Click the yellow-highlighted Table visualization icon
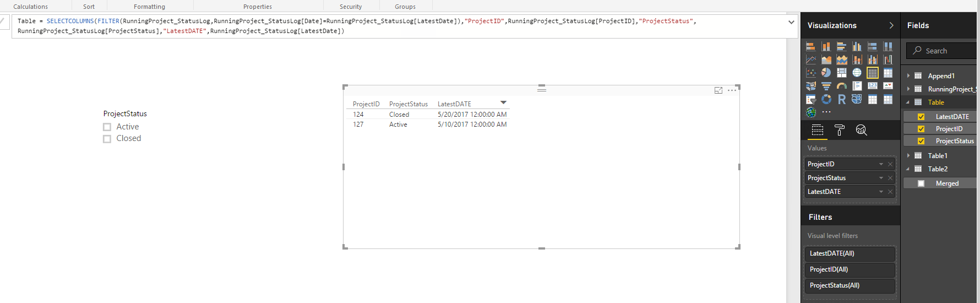The image size is (980, 303). (x=873, y=73)
